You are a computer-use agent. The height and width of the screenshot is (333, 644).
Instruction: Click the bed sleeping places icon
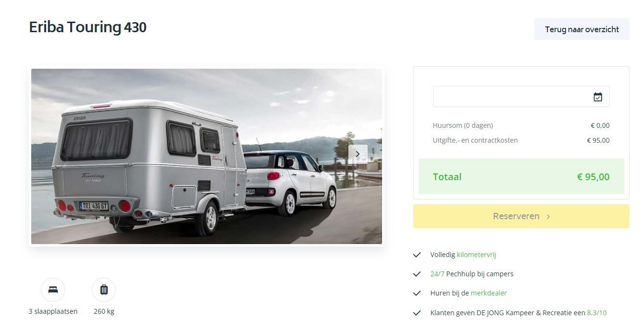pos(53,290)
